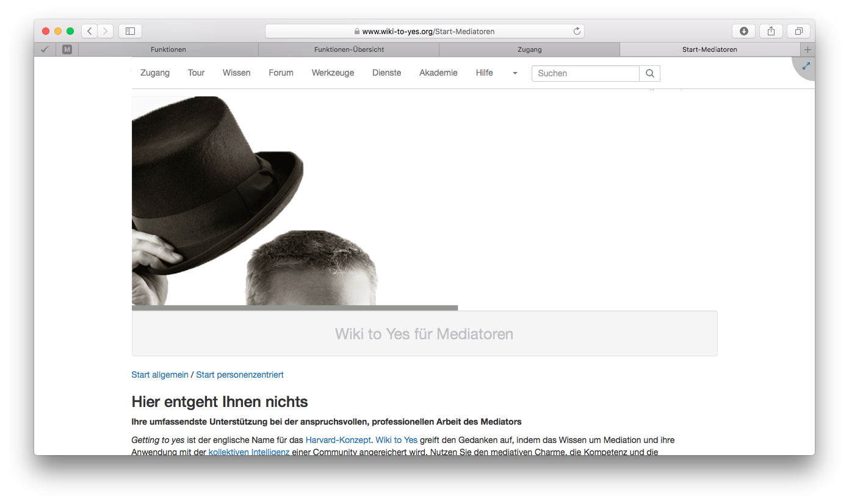
Task: Open the pinned checkmark tab
Action: click(45, 49)
